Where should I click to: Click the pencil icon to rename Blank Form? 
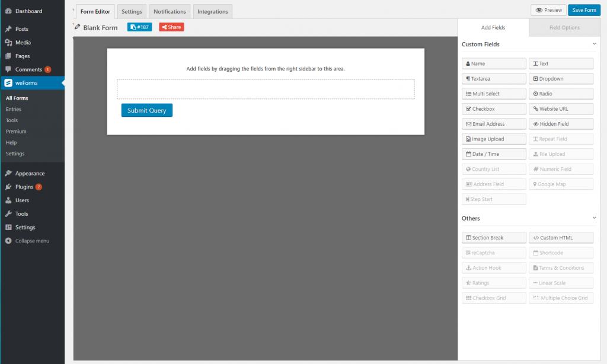[x=76, y=26]
